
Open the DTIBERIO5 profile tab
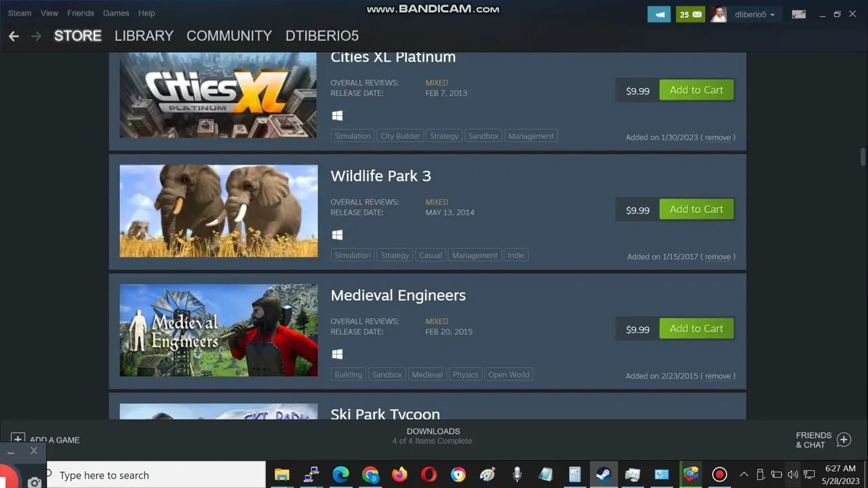click(x=322, y=36)
